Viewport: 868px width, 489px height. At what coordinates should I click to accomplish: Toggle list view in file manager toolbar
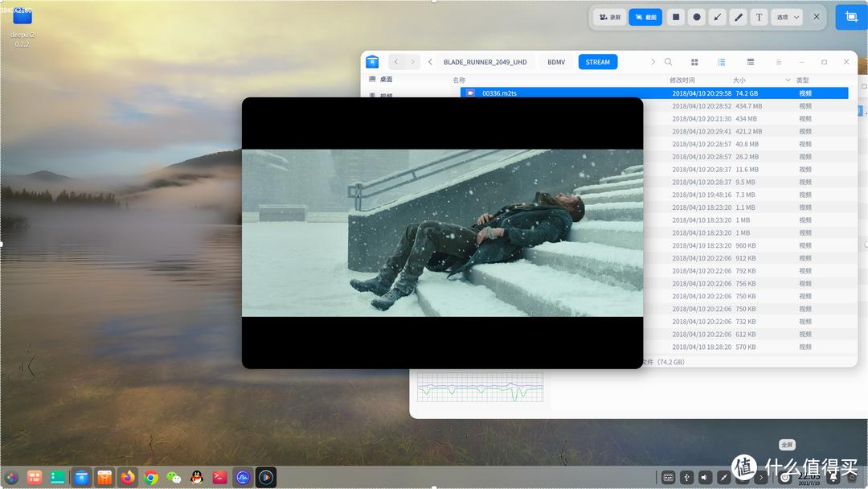point(722,62)
